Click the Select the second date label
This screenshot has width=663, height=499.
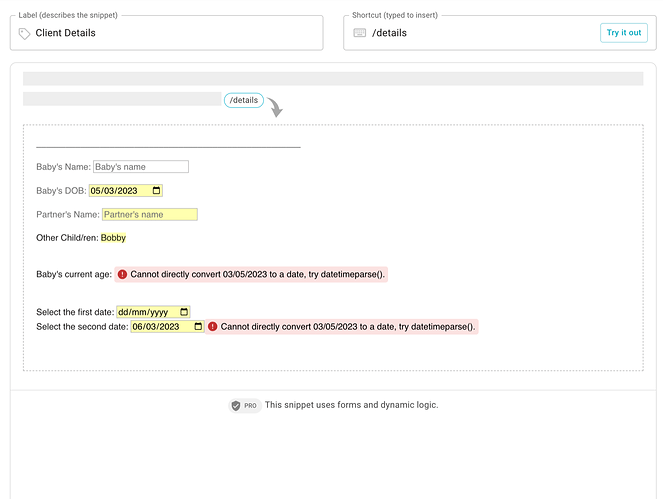tap(82, 326)
